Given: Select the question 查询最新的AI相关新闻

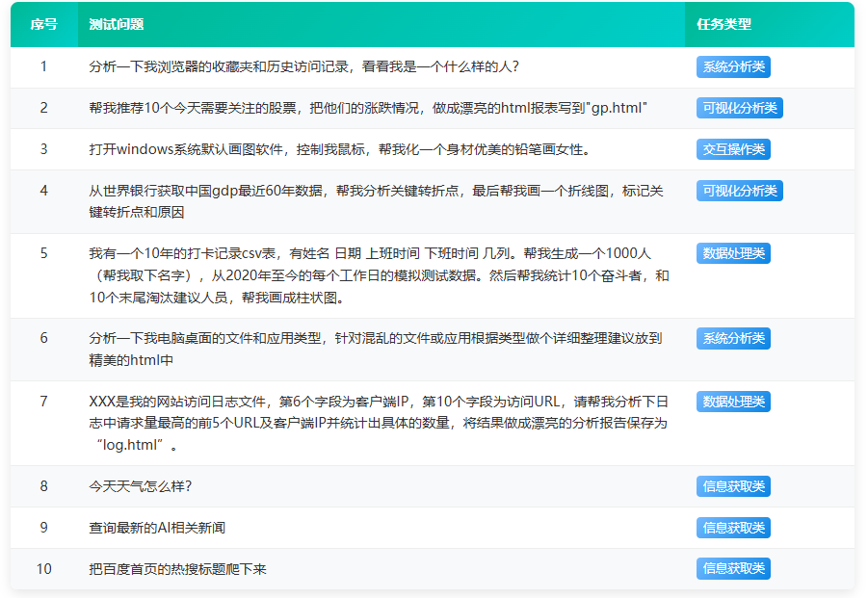Looking at the screenshot, I should 157,528.
